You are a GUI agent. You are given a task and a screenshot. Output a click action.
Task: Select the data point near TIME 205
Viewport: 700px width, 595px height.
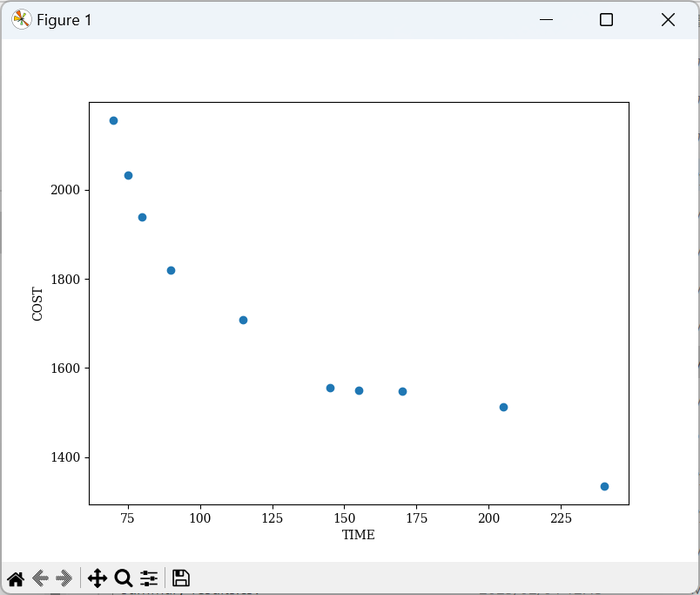503,407
